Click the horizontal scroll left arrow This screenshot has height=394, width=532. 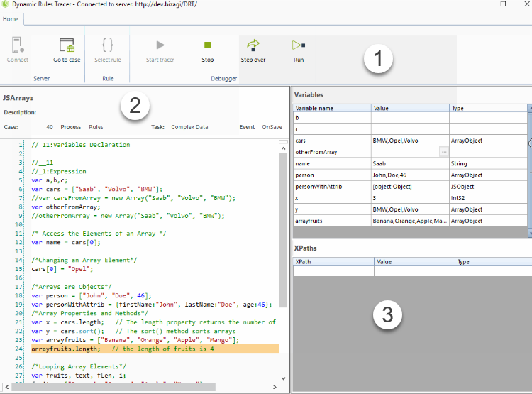[7, 387]
